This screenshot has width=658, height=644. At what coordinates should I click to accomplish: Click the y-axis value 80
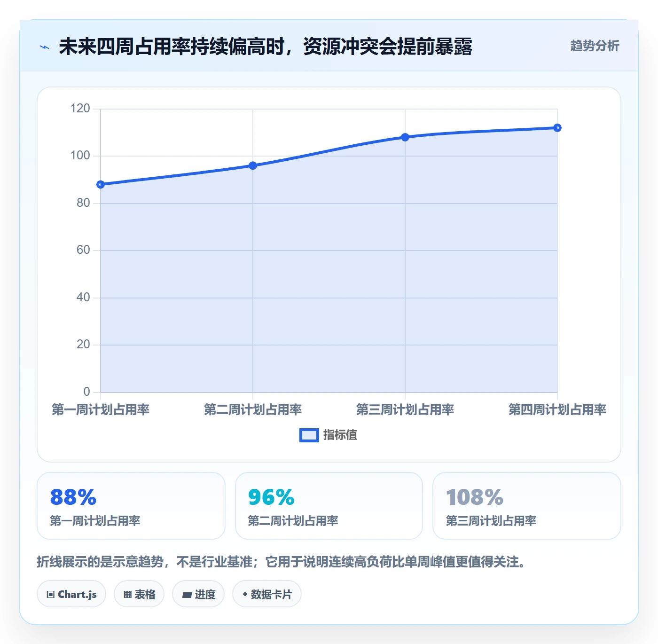tap(83, 203)
